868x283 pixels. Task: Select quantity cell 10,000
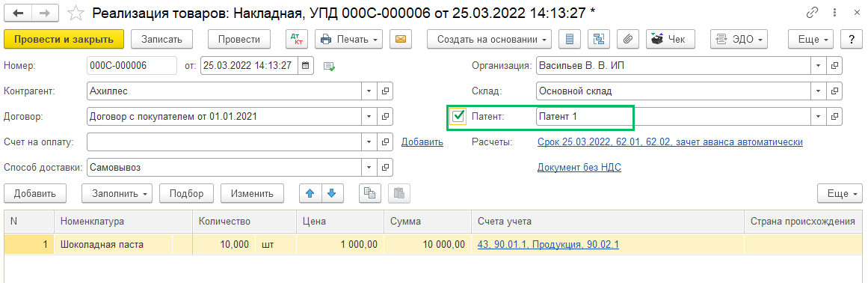pyautogui.click(x=224, y=244)
